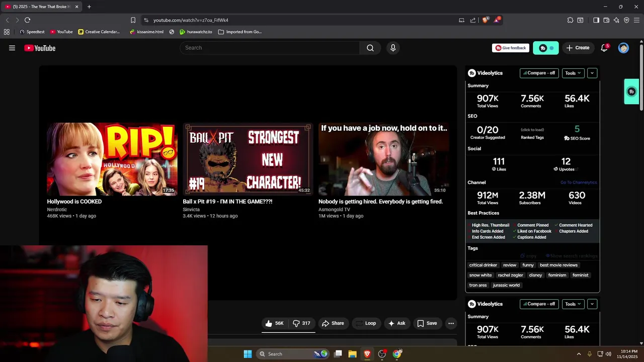This screenshot has height=362, width=644.
Task: Click the teal TubeBuddy toolbar button
Action: tap(546, 48)
